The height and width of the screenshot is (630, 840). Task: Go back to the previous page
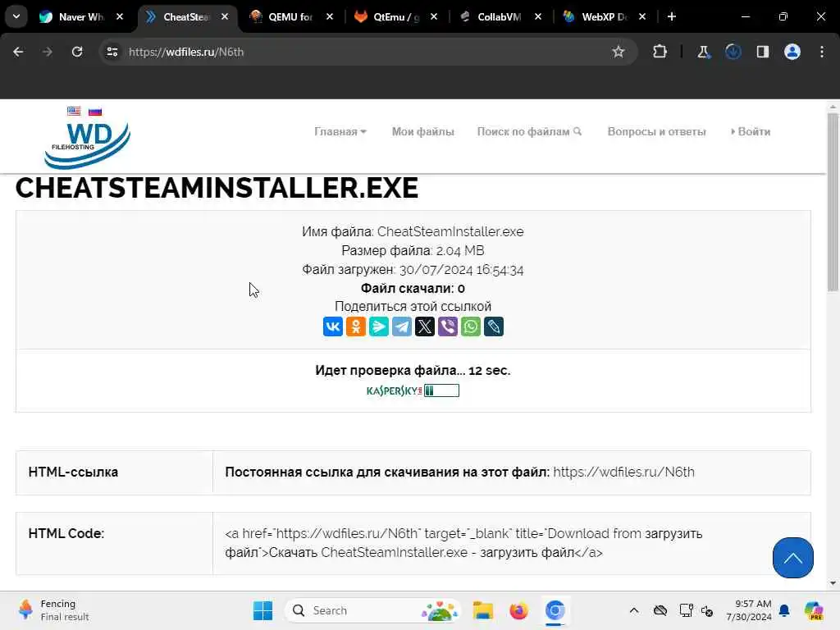coord(18,52)
